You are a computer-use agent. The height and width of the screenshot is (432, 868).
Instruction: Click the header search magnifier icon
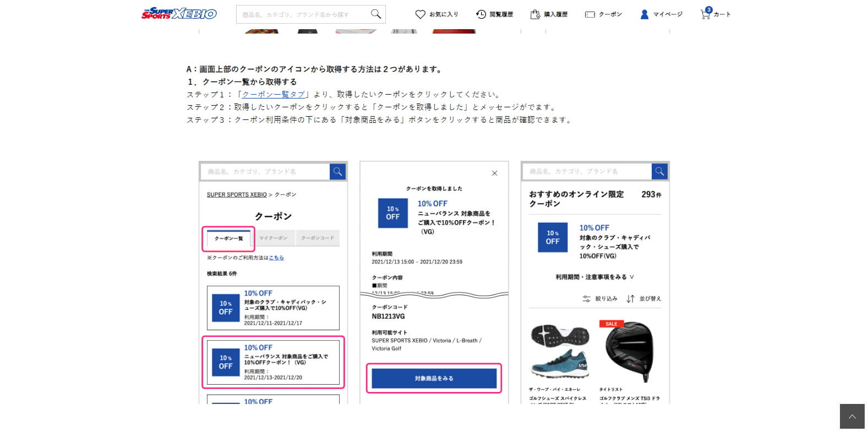pyautogui.click(x=376, y=14)
